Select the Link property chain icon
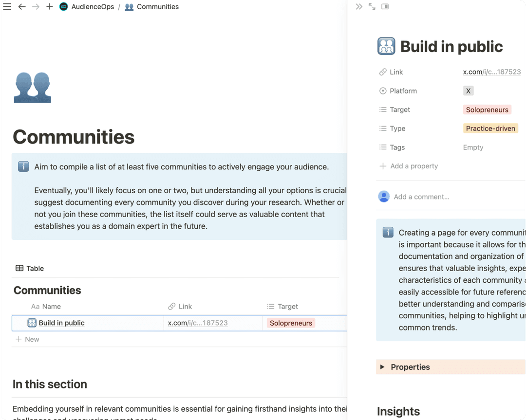The width and height of the screenshot is (526, 420). [x=383, y=72]
